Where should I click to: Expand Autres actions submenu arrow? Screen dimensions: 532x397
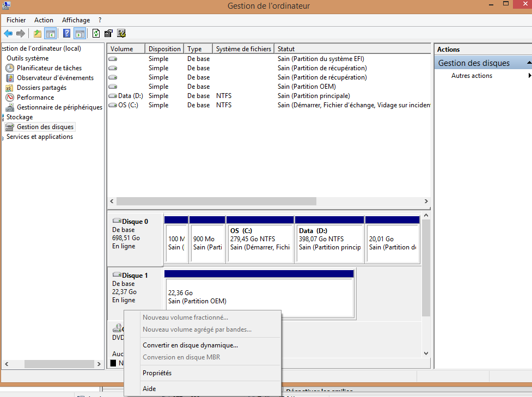pos(529,76)
